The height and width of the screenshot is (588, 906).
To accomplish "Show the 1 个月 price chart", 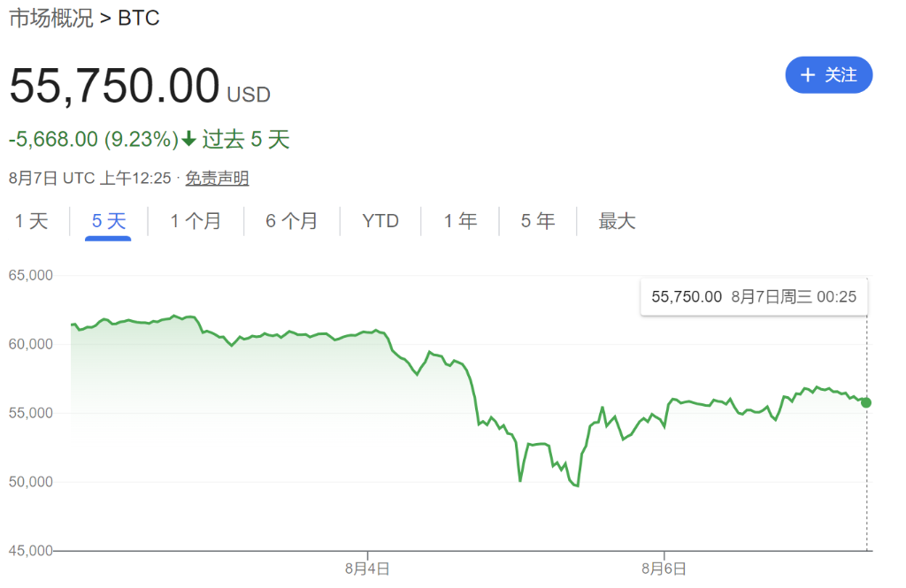I will 196,221.
